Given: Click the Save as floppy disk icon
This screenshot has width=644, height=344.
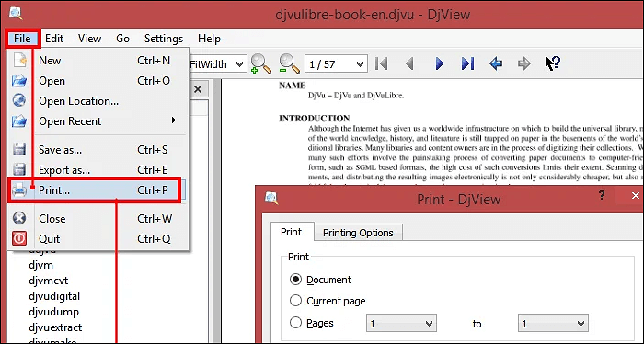Looking at the screenshot, I should (19, 149).
